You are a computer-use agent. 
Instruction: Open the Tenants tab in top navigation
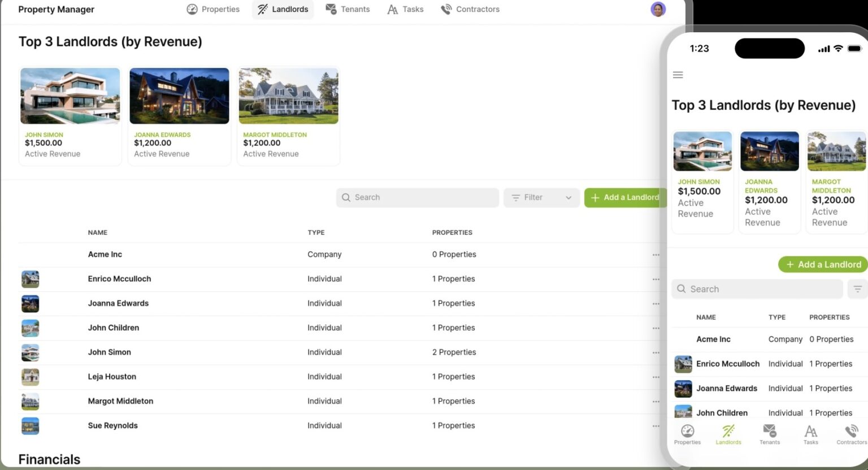pos(348,9)
